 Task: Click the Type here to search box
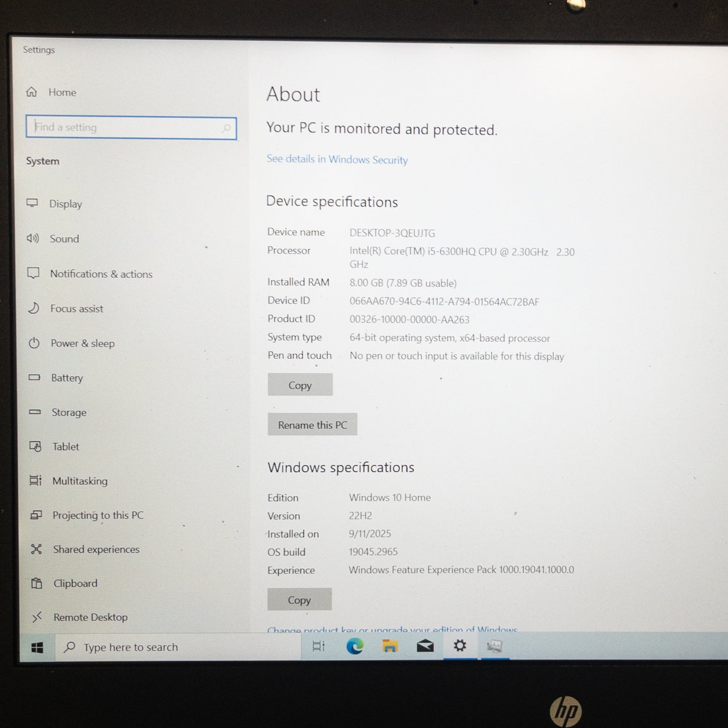[178, 647]
